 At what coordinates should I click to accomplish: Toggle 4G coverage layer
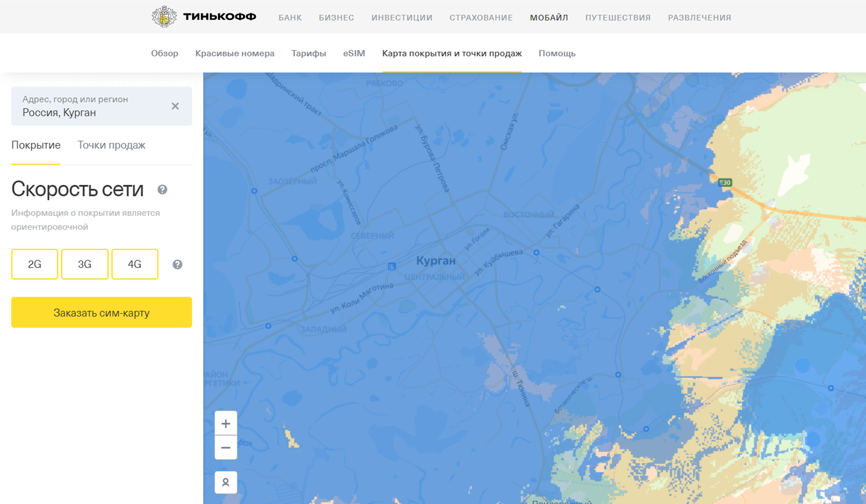click(135, 264)
